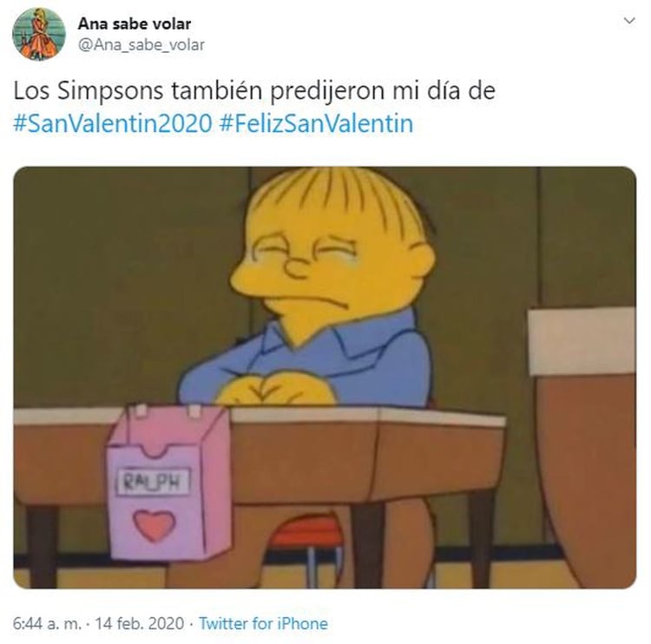Click the 6:44 a. m. timestamp
The height and width of the screenshot is (644, 651).
coord(48,623)
